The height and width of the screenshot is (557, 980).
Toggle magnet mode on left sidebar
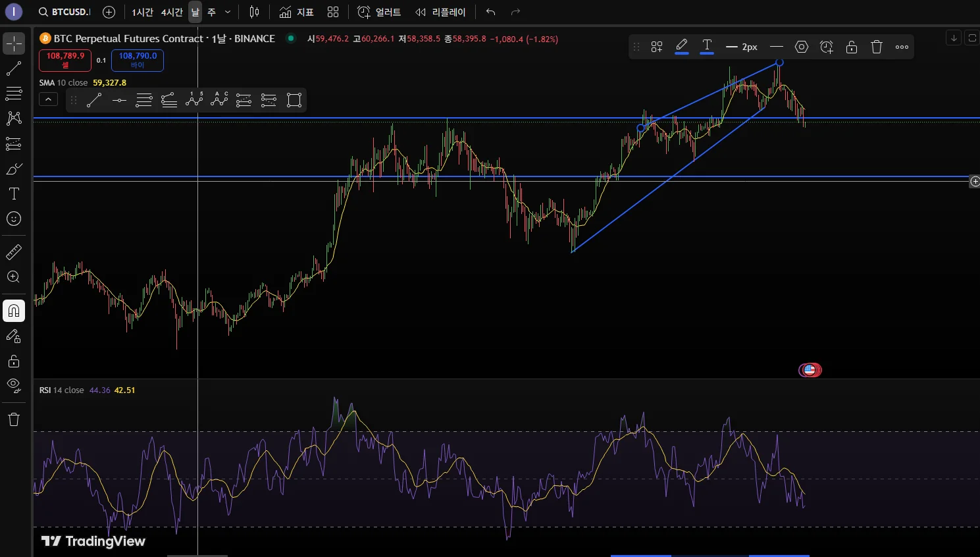pyautogui.click(x=14, y=311)
